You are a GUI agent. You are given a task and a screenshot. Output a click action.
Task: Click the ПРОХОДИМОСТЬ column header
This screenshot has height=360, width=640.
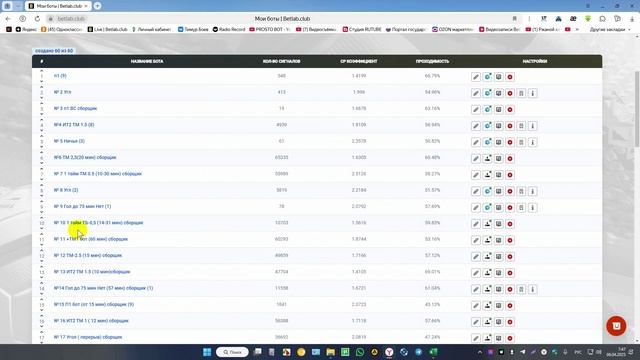pos(432,61)
